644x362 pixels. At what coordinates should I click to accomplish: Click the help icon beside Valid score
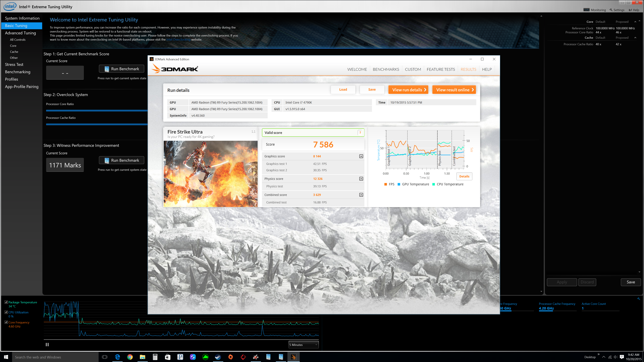360,133
